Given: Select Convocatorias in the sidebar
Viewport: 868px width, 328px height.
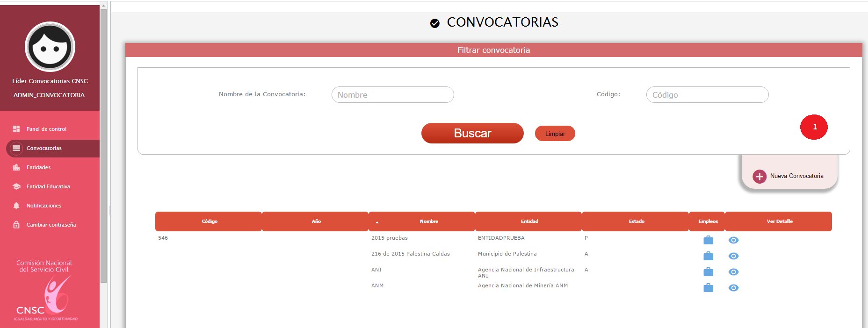Looking at the screenshot, I should click(x=44, y=148).
